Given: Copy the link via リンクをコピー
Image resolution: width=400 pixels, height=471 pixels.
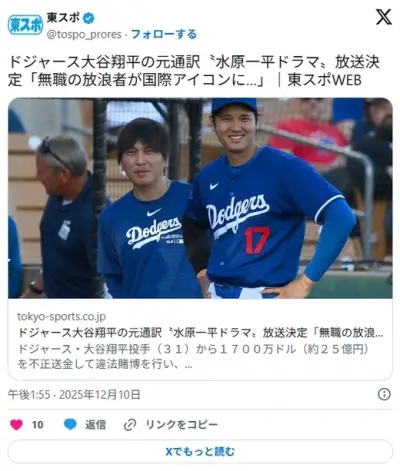Looking at the screenshot, I should tap(182, 424).
